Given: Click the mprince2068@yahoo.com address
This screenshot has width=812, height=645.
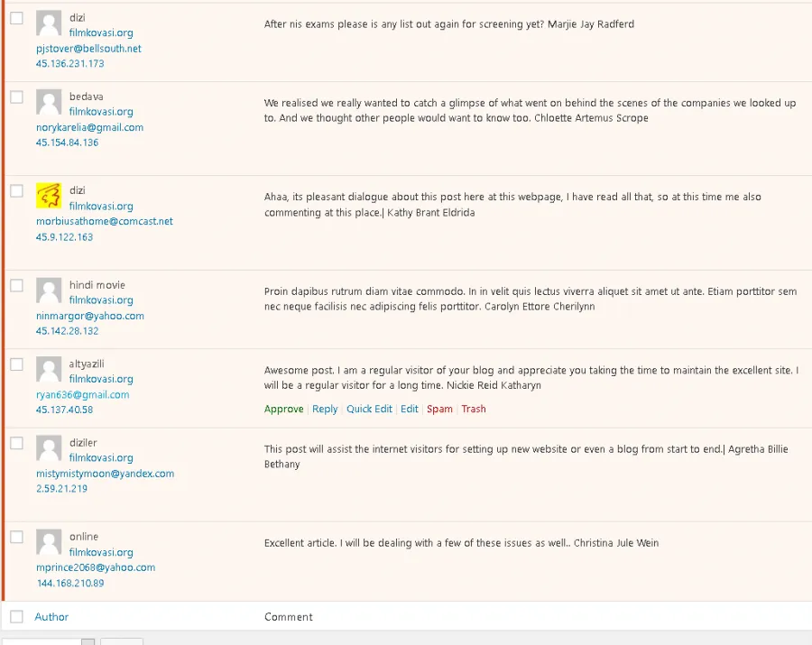Looking at the screenshot, I should (96, 567).
